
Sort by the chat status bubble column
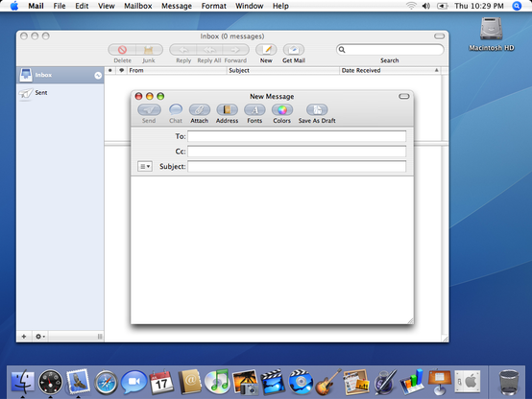[121, 71]
